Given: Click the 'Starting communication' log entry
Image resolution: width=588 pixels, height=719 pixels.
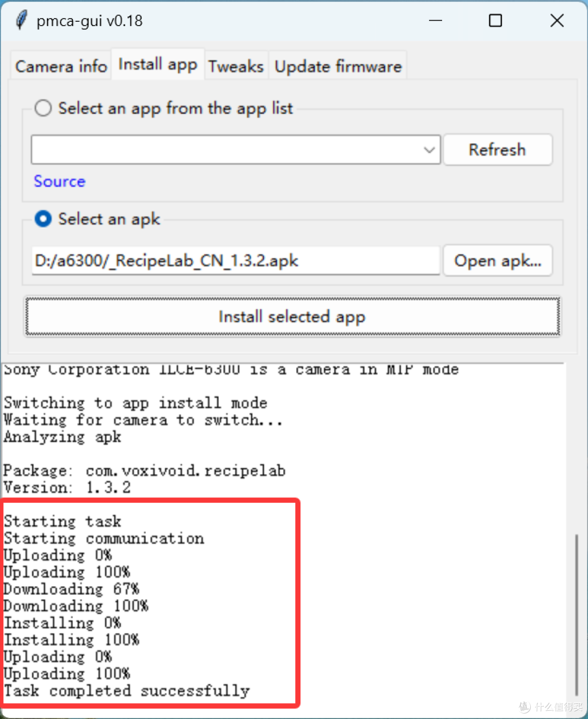Looking at the screenshot, I should [103, 538].
